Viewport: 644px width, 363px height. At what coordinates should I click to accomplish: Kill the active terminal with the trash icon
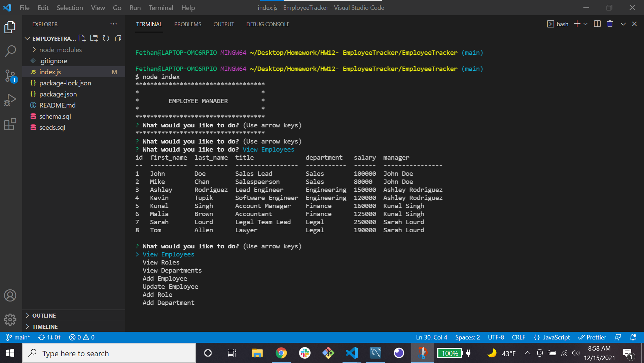(x=609, y=24)
